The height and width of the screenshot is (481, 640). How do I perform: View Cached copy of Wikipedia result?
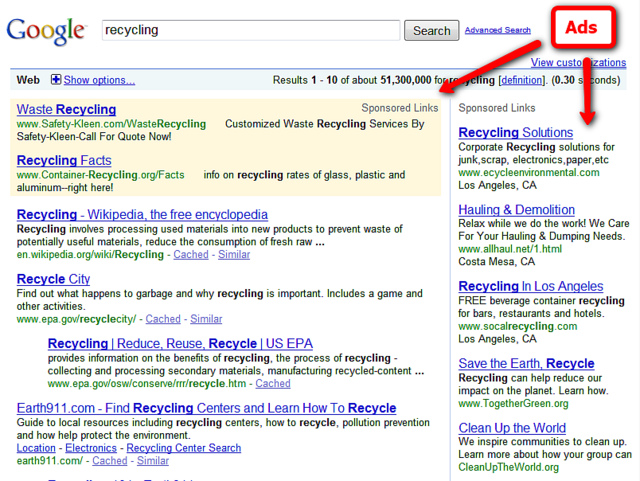point(191,254)
